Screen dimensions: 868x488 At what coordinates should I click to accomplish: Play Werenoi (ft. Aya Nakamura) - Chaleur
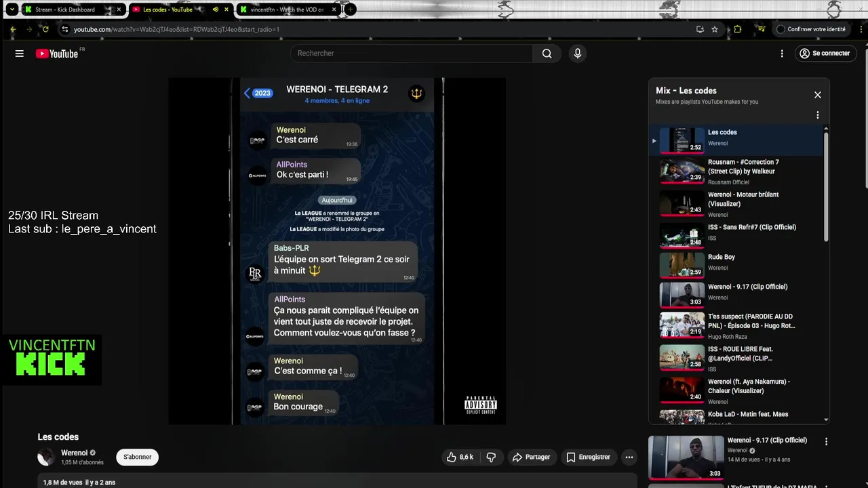pos(736,390)
